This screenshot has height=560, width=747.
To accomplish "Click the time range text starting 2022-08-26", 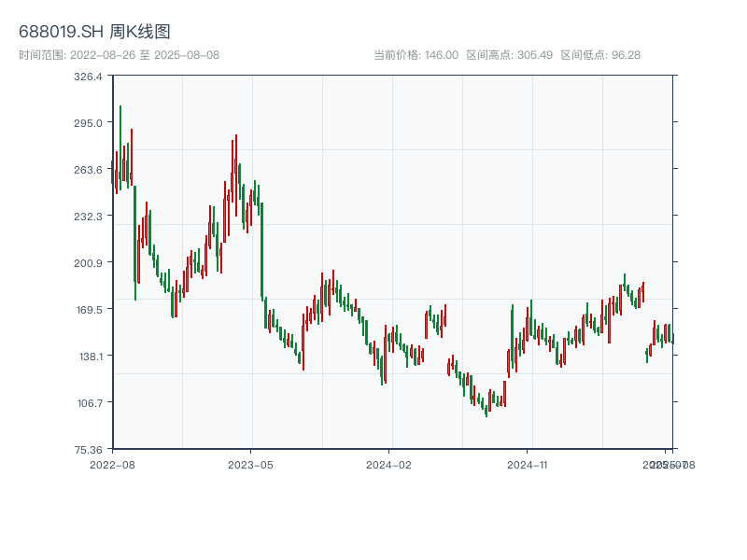I will [119, 55].
